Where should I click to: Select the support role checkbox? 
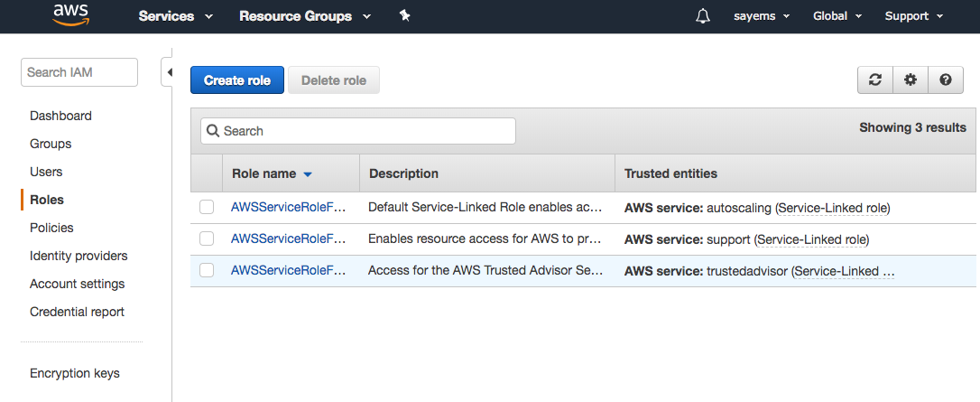point(207,238)
